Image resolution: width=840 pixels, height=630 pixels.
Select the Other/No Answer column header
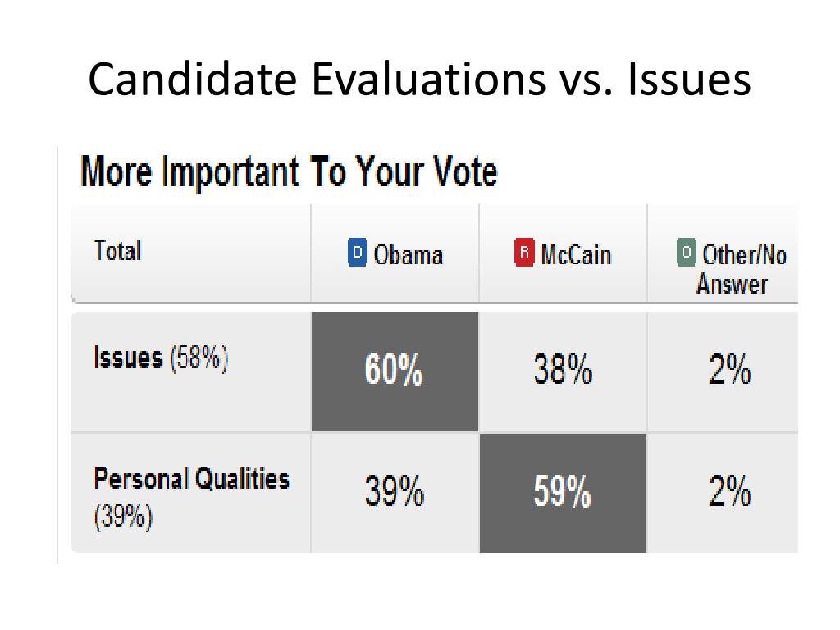click(724, 253)
